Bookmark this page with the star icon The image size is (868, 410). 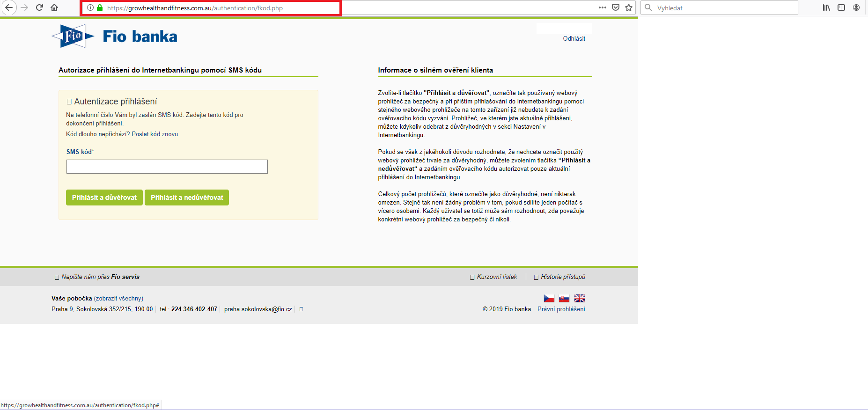coord(629,7)
